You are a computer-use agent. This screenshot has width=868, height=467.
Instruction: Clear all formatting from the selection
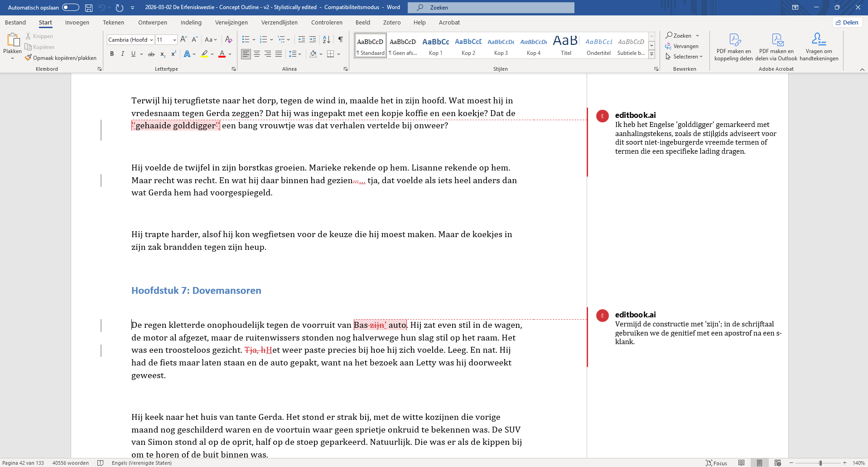coord(229,40)
